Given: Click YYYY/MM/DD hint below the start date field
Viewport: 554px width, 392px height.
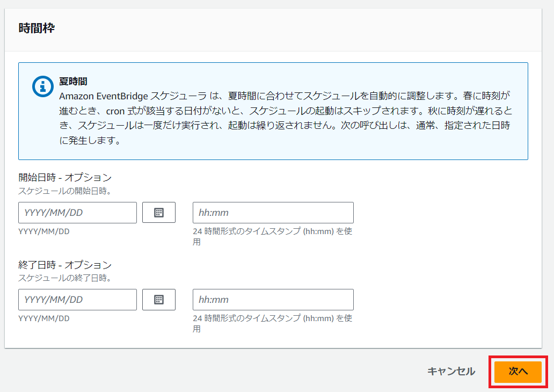Looking at the screenshot, I should (44, 231).
